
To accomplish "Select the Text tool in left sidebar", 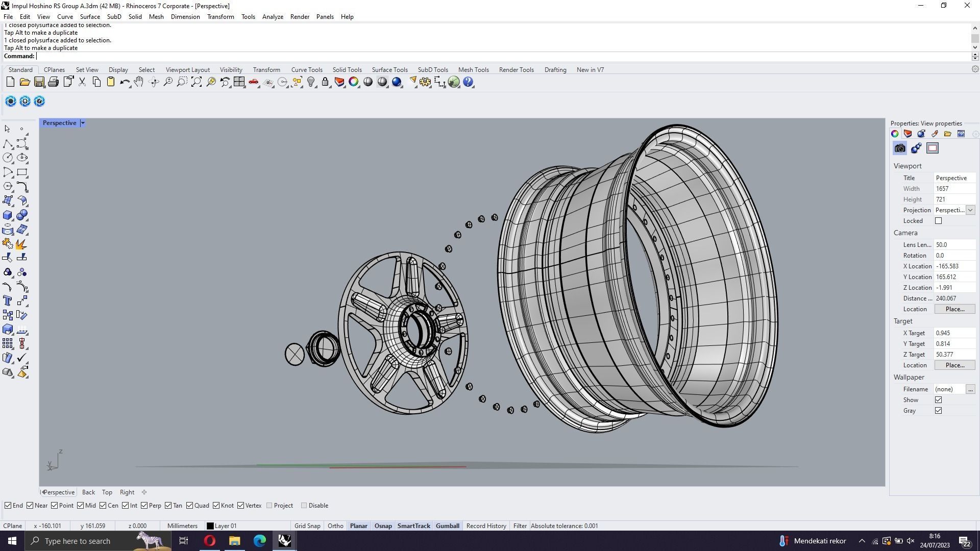I will pos(8,301).
